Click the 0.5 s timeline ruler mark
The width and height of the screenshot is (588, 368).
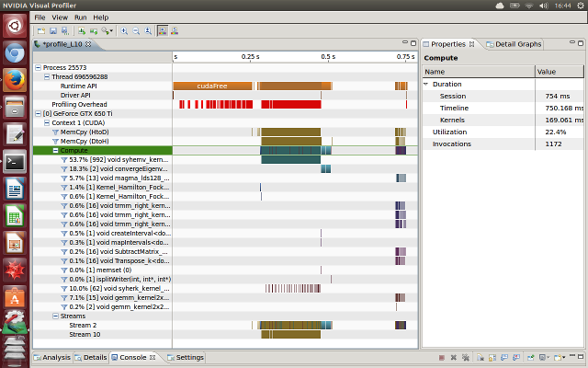coord(328,57)
